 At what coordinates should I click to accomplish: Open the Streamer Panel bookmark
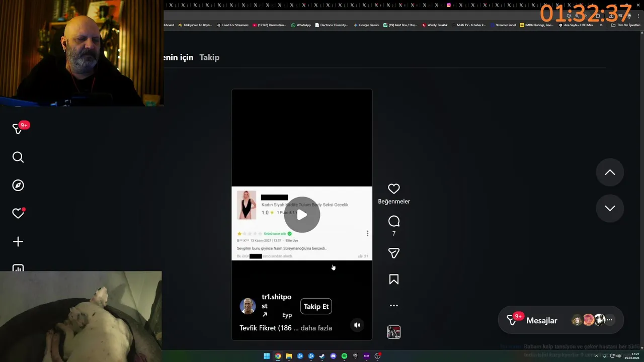503,25
